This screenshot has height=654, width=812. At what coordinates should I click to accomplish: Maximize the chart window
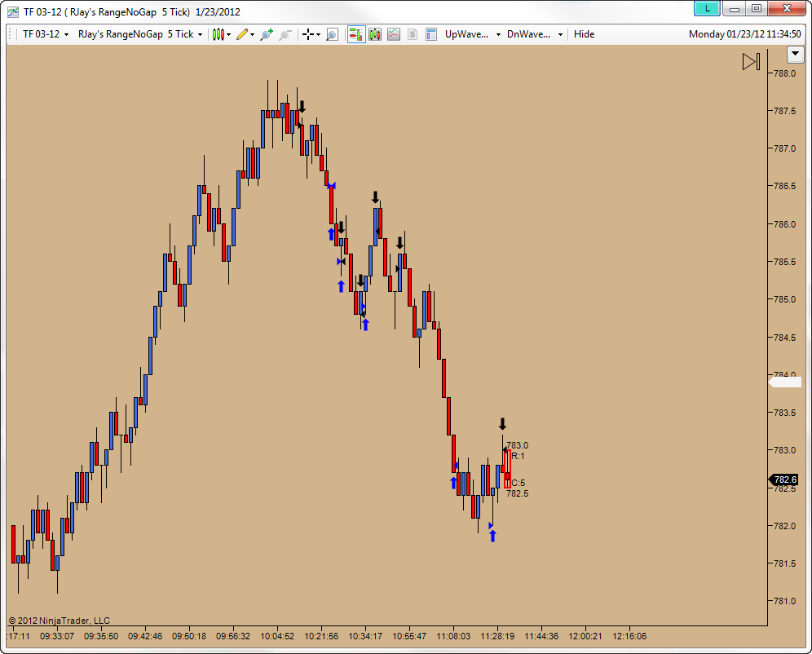pos(757,8)
